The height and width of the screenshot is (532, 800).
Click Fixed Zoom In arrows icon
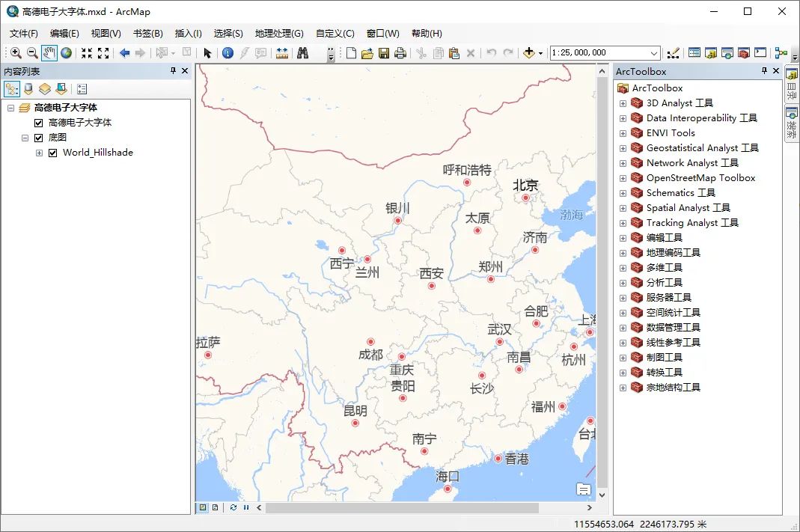[87, 52]
